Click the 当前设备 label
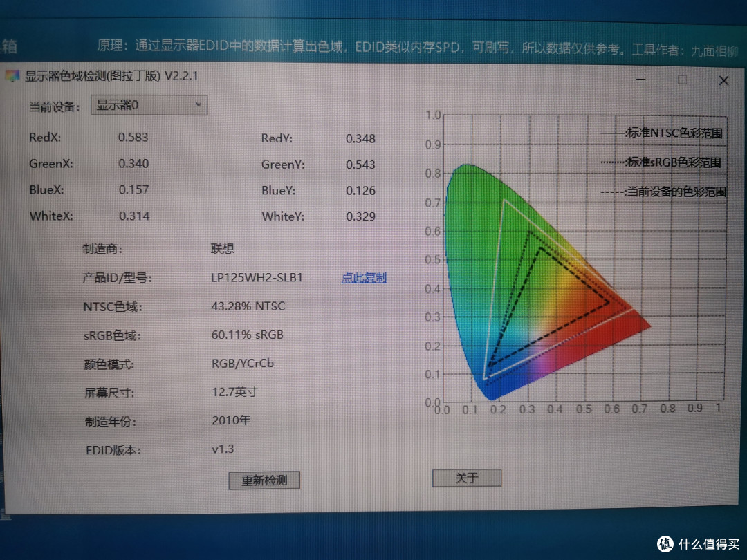The image size is (747, 560). coord(55,106)
